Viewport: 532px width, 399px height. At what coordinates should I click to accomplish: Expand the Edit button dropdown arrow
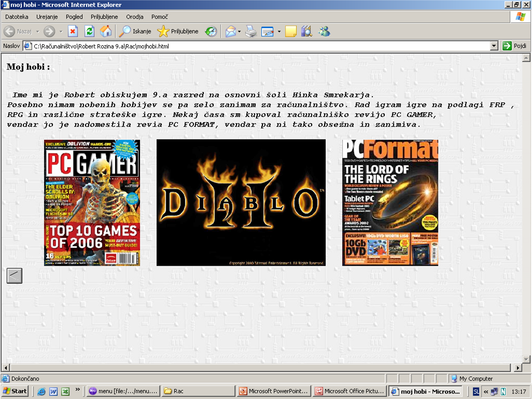tap(279, 32)
